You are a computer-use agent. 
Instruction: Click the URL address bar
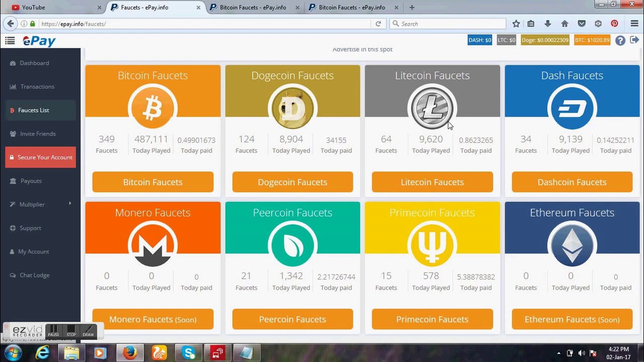(x=201, y=24)
